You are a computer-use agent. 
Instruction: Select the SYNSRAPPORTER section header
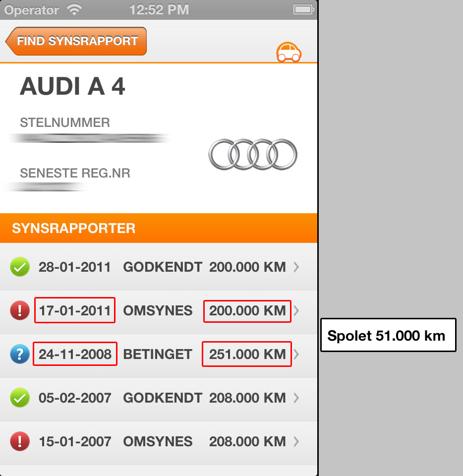[159, 228]
